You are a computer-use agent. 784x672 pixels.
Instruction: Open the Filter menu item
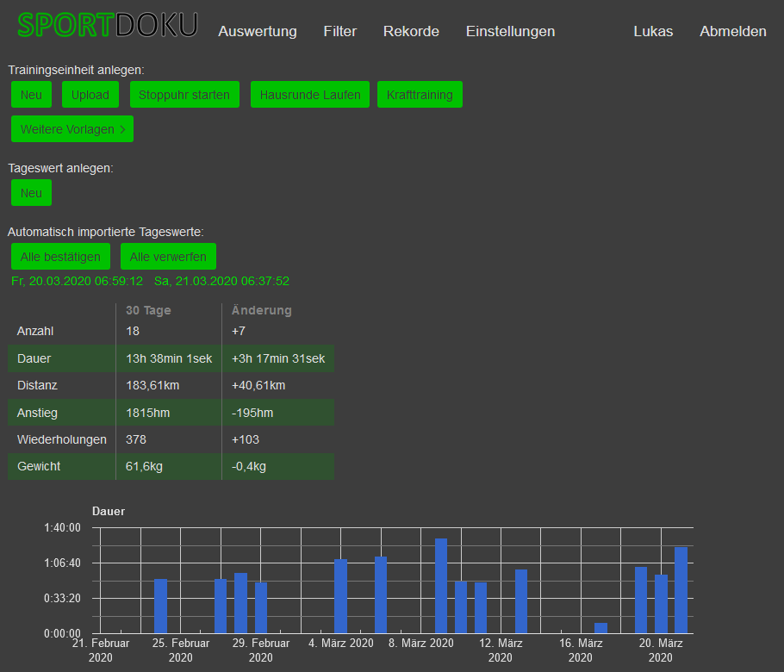coord(339,31)
